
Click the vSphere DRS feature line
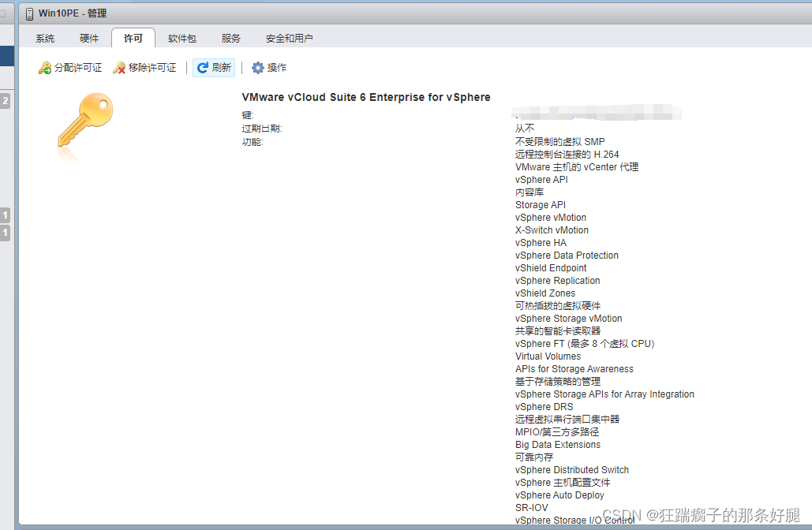544,407
